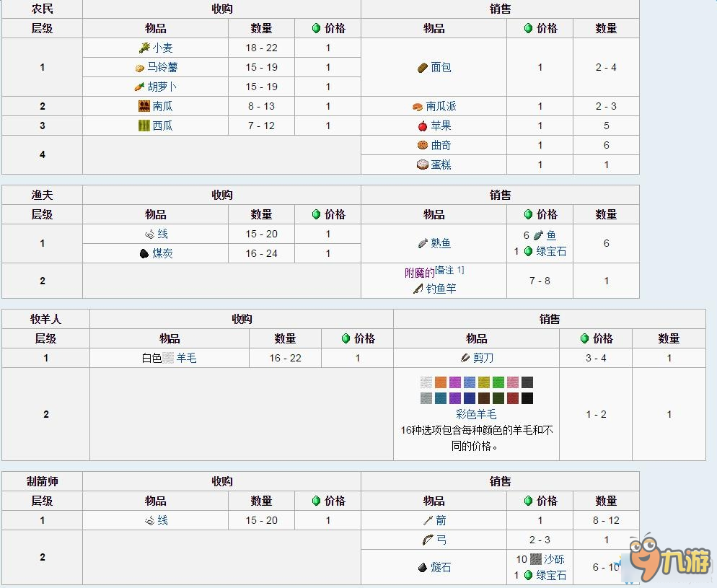The height and width of the screenshot is (588, 717).
Task: Click the emerald icon beside 绿宝石
Action: (527, 575)
